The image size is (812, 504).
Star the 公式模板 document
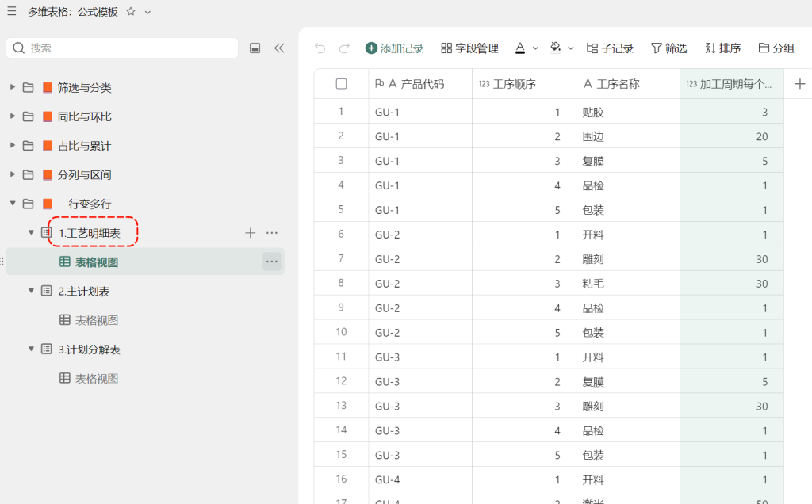coord(131,11)
